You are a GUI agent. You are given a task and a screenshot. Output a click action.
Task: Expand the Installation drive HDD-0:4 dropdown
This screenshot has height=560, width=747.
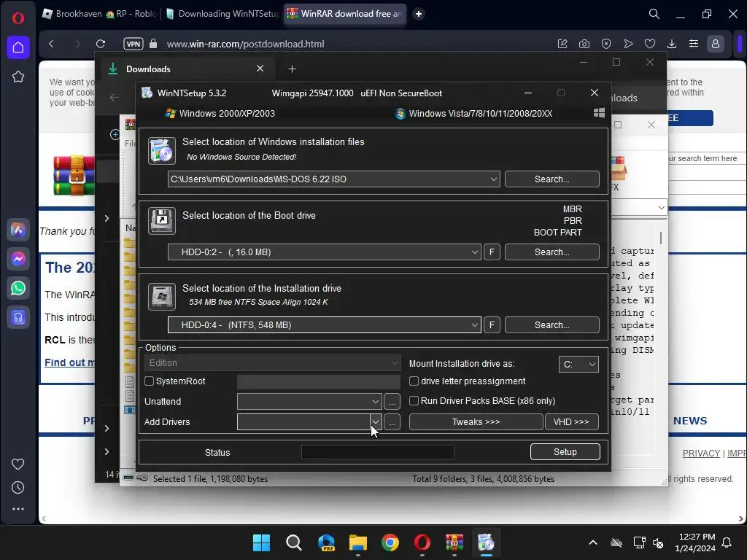[474, 324]
